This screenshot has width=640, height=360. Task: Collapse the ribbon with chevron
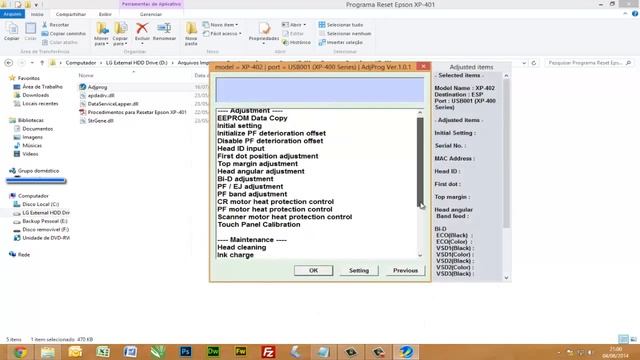point(625,14)
